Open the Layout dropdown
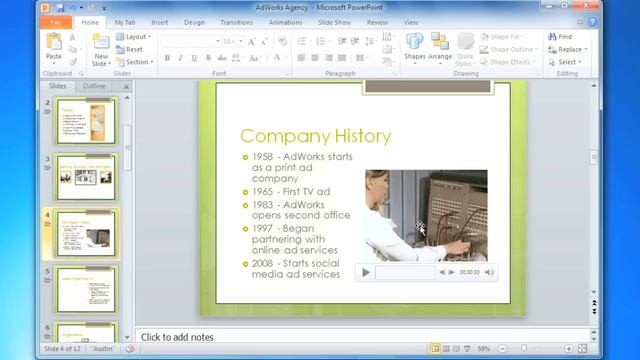Image resolution: width=640 pixels, height=360 pixels. 133,37
